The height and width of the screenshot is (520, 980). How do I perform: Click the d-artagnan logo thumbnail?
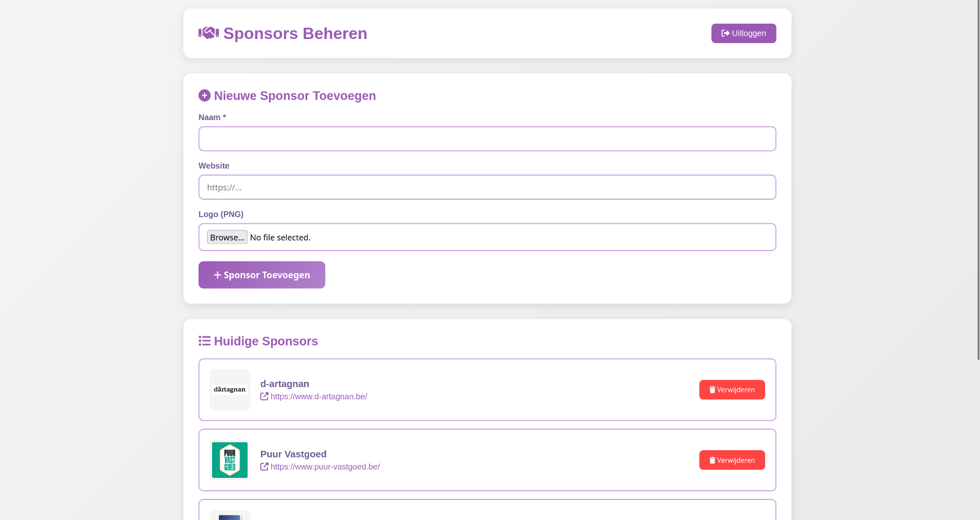tap(230, 390)
